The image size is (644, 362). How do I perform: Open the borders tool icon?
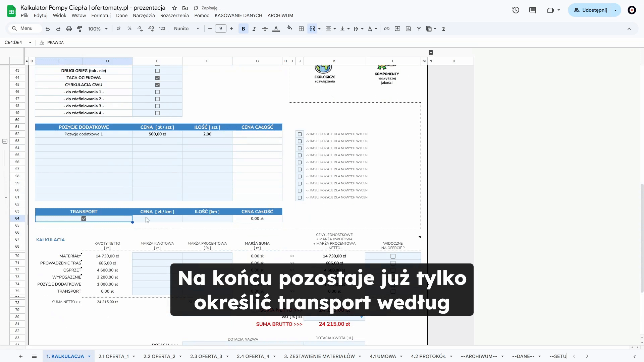(301, 29)
